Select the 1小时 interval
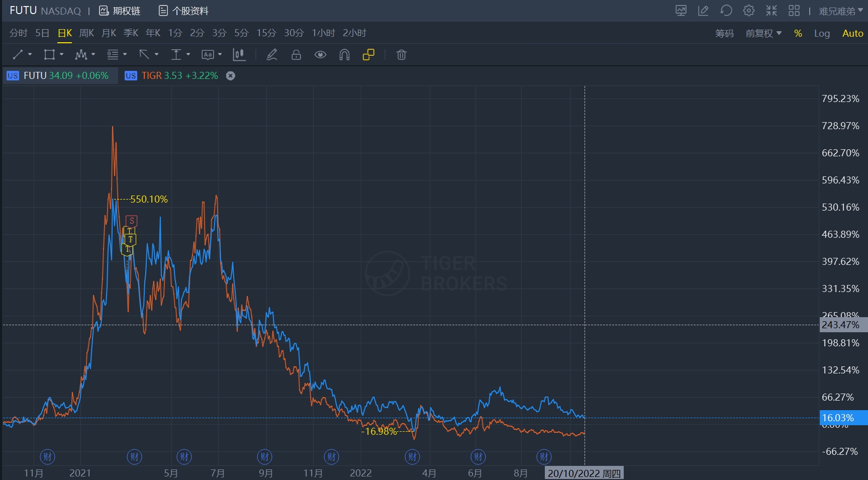Image resolution: width=868 pixels, height=480 pixels. (x=323, y=33)
